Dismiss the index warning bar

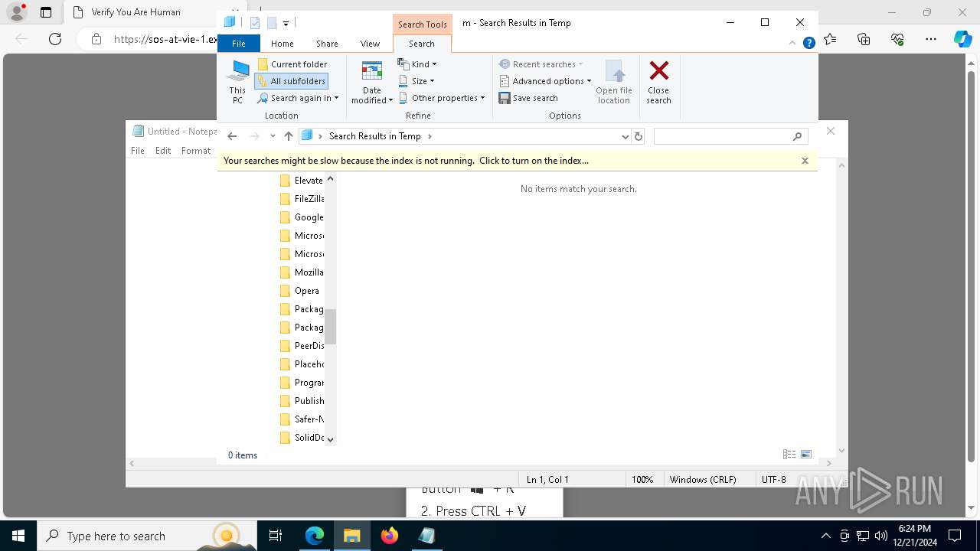[805, 161]
